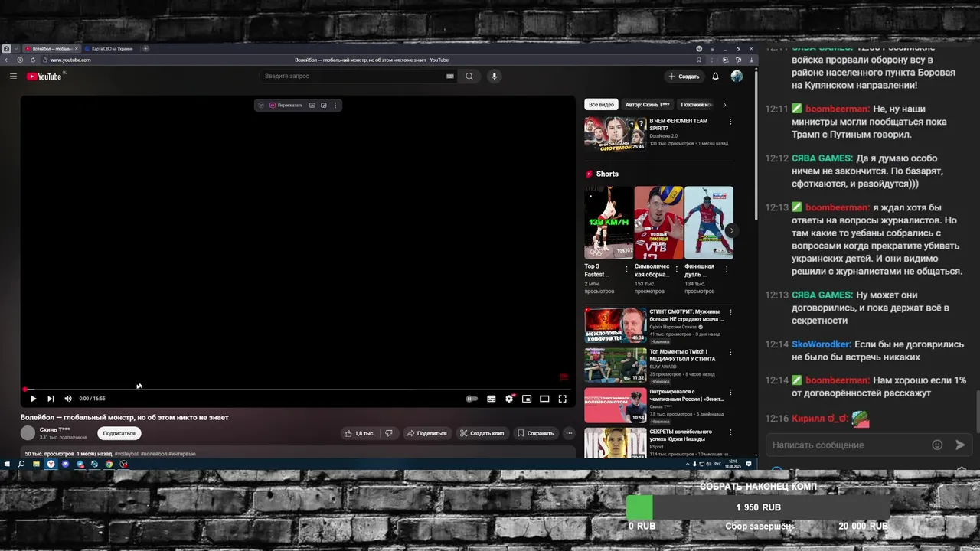Open the Windows Start menu
Screen dimensions: 980x551
point(7,464)
